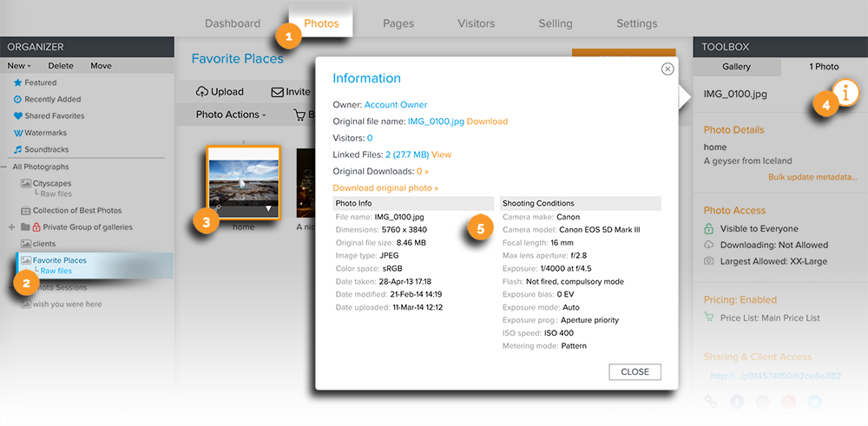Click the Visitors count 0 link
Screen dimensions: 868x426
370,138
